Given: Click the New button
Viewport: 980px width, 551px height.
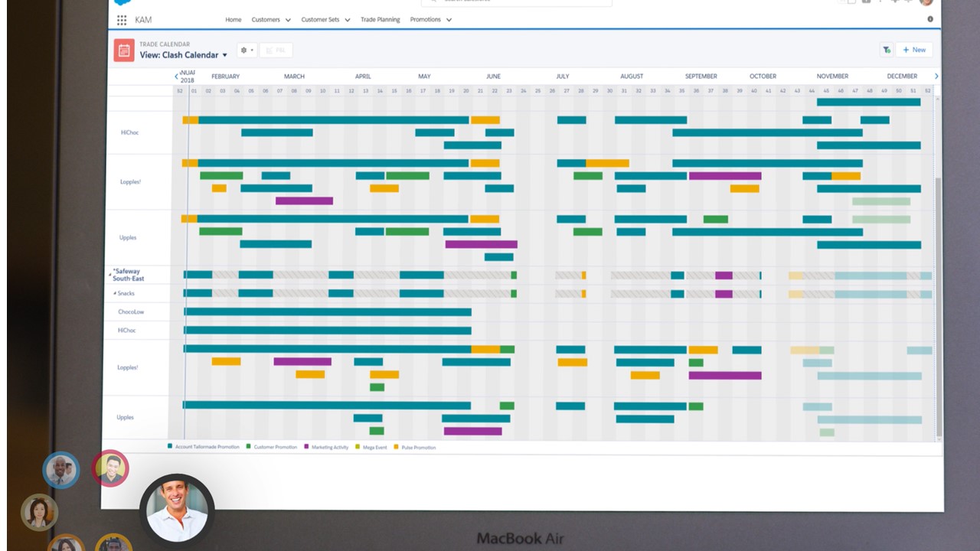Looking at the screenshot, I should [x=914, y=50].
